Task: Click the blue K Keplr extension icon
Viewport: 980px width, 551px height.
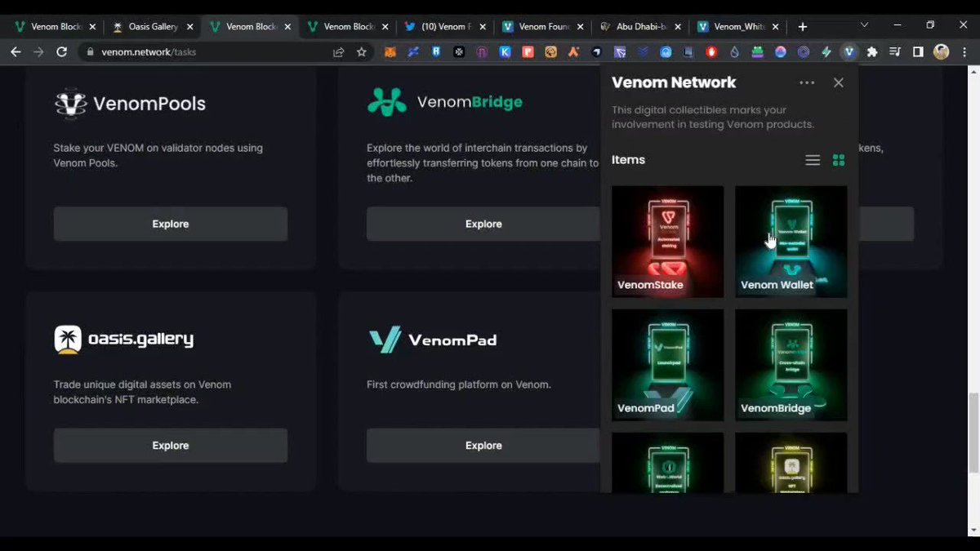Action: pos(505,51)
